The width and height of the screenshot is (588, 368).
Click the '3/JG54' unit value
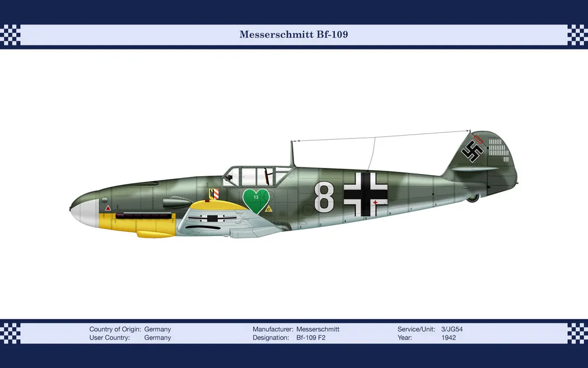[x=452, y=329]
